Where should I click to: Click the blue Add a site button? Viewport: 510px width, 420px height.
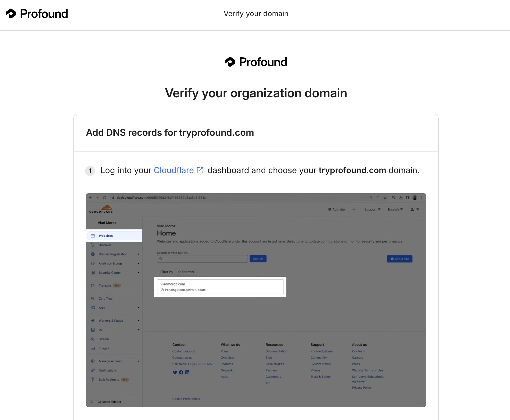pyautogui.click(x=399, y=259)
